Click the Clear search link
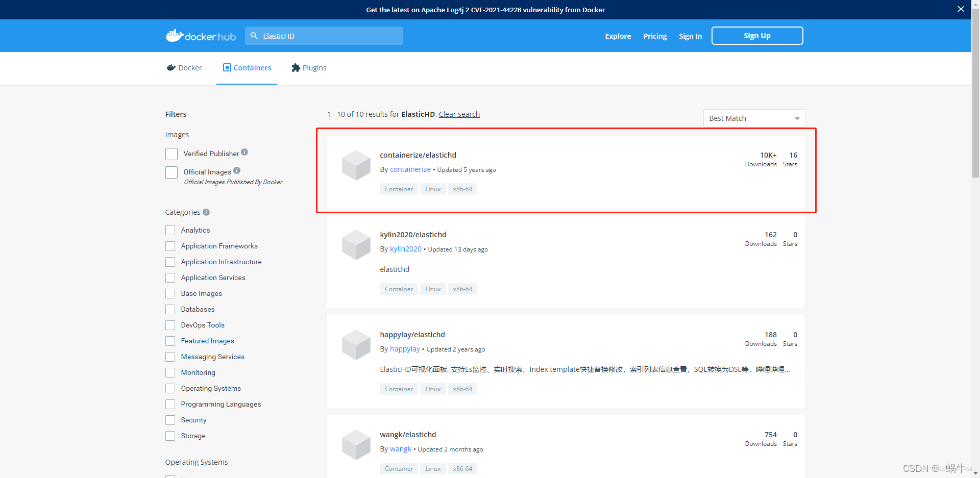The height and width of the screenshot is (478, 980). [459, 114]
